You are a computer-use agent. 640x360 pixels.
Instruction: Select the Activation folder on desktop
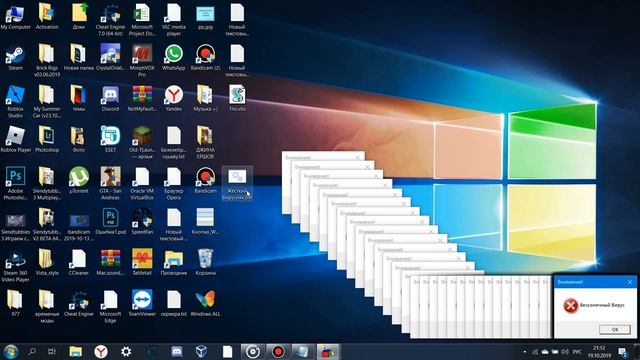coord(47,16)
